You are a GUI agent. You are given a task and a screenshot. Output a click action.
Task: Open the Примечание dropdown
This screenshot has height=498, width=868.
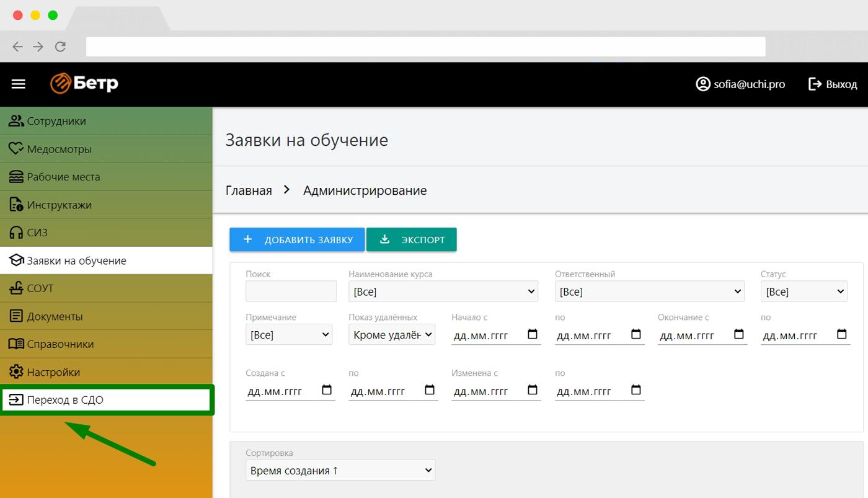pos(289,334)
